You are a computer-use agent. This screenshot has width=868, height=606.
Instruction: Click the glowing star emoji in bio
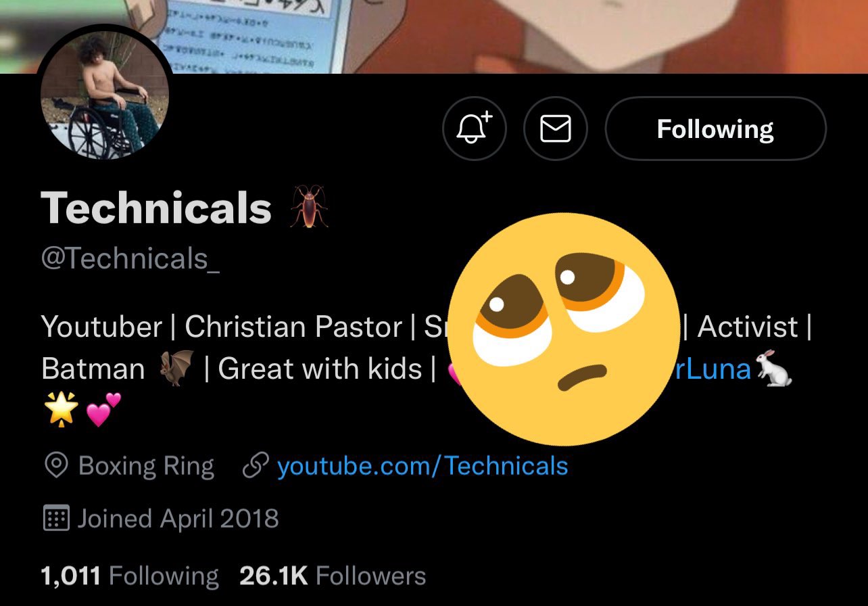pos(60,411)
